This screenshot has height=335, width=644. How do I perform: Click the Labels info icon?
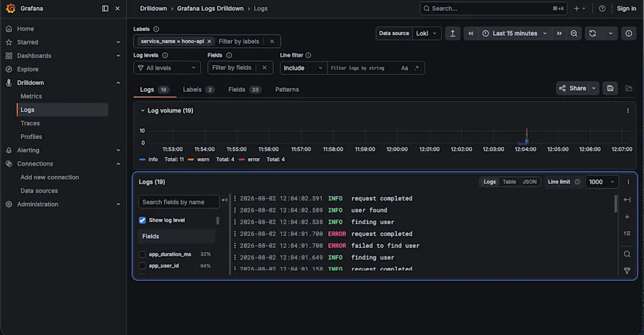coord(156,29)
